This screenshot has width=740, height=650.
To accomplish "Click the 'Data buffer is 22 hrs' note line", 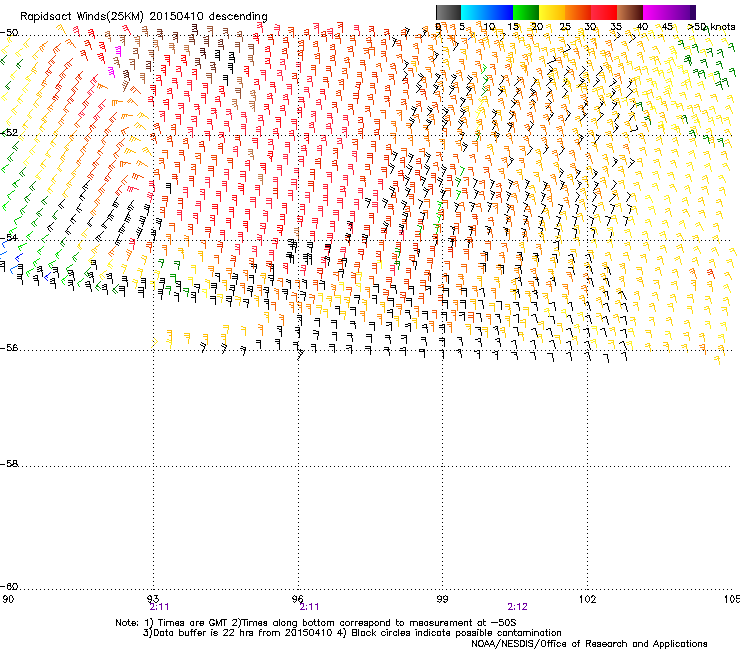I will pyautogui.click(x=352, y=633).
